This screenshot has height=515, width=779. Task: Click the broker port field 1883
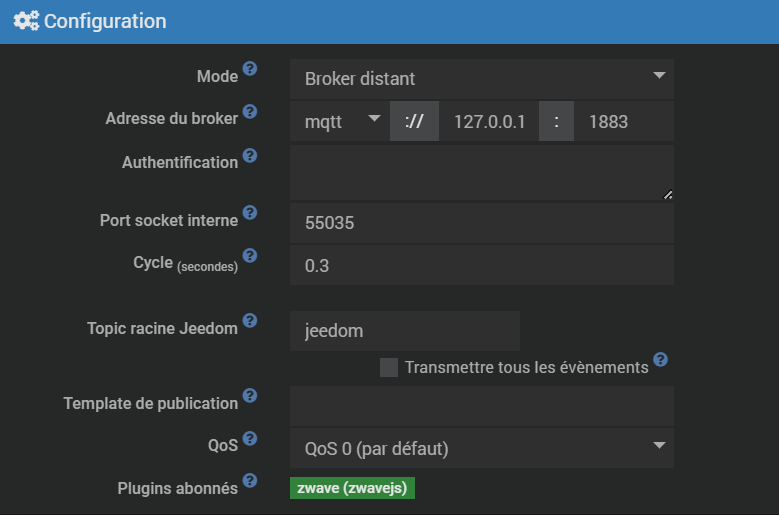[626, 121]
